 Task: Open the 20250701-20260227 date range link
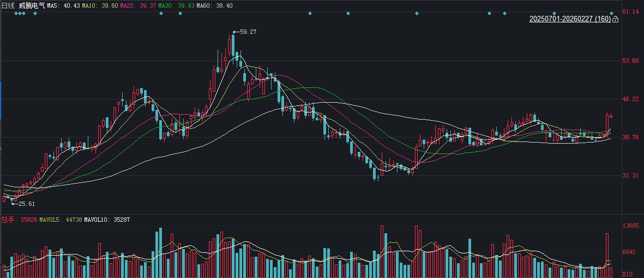(569, 19)
